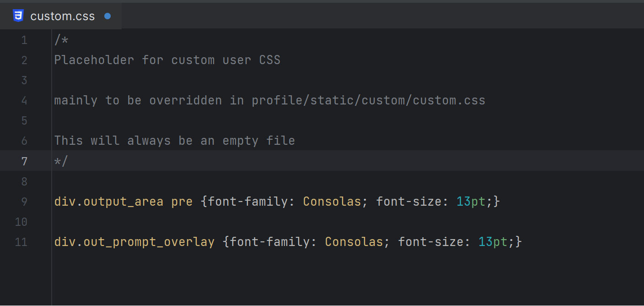Click line number 11 in the gutter

(x=21, y=242)
